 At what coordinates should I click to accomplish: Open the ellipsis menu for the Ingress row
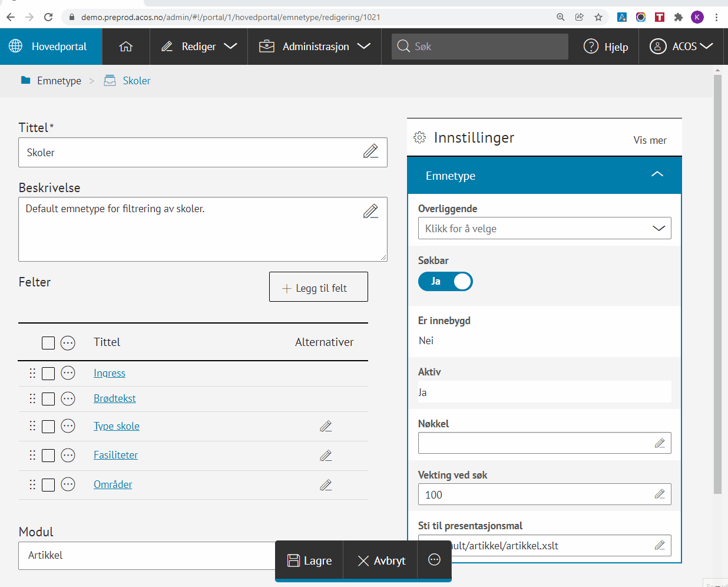(68, 373)
